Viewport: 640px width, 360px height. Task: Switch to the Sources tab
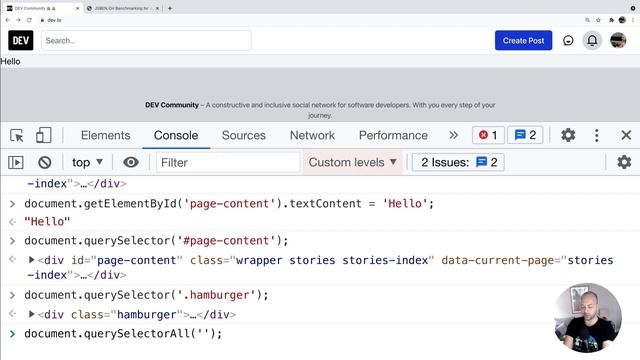click(244, 136)
